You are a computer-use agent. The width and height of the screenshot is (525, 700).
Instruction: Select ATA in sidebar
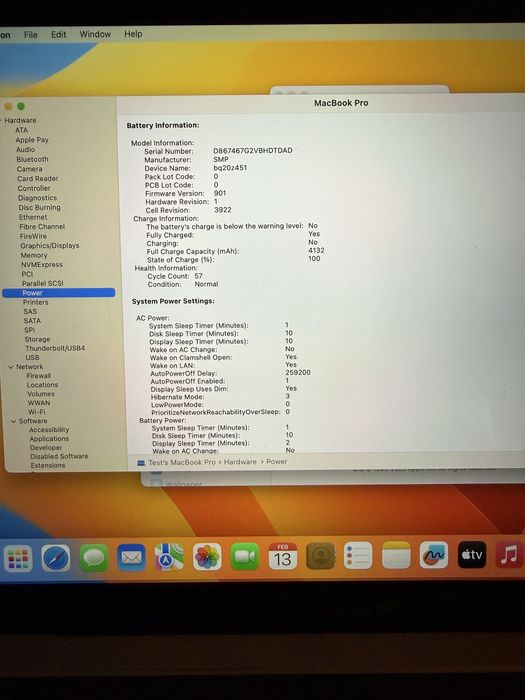point(21,130)
